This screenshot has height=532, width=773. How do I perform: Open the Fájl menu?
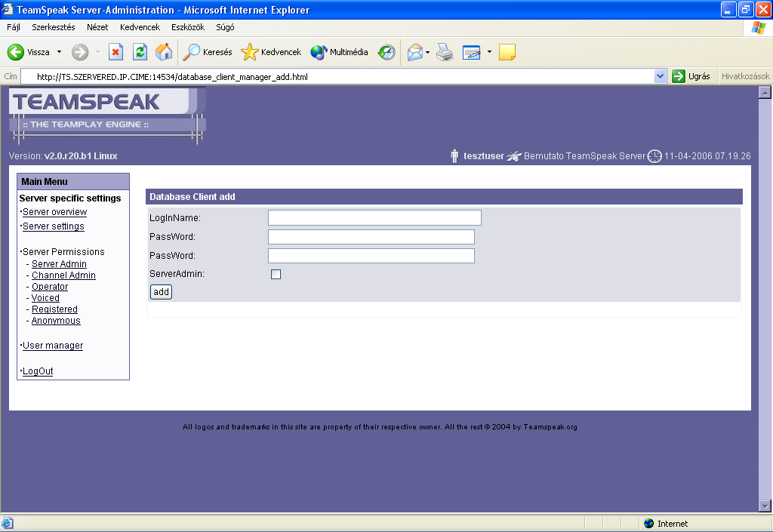[x=14, y=27]
